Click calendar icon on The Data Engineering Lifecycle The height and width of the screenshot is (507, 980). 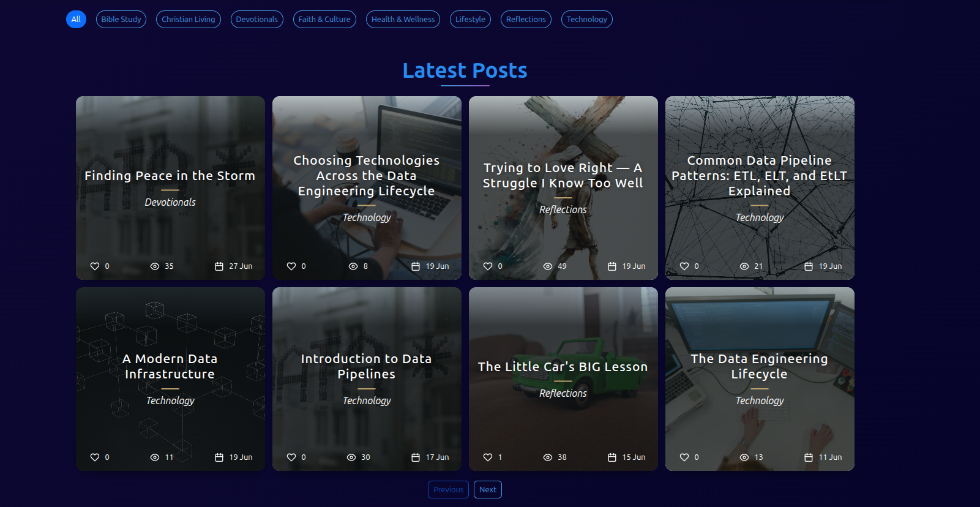(809, 457)
